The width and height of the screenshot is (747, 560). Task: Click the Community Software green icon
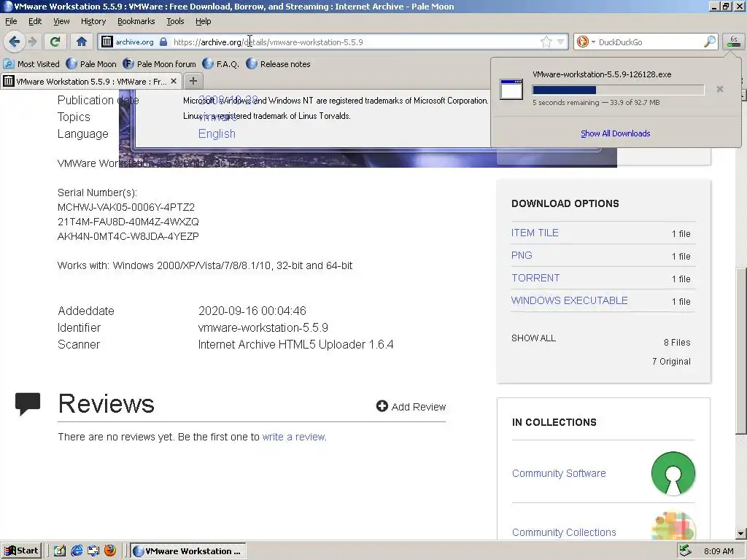coord(673,472)
